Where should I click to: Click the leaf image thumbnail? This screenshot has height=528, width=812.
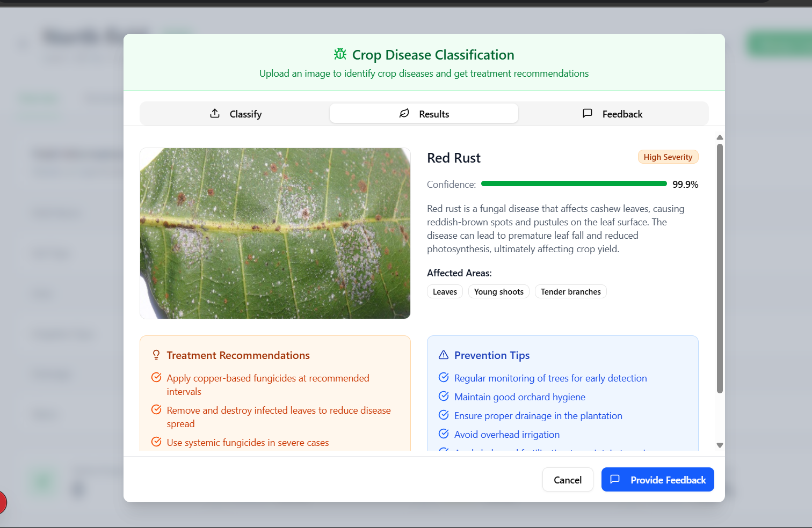click(275, 233)
